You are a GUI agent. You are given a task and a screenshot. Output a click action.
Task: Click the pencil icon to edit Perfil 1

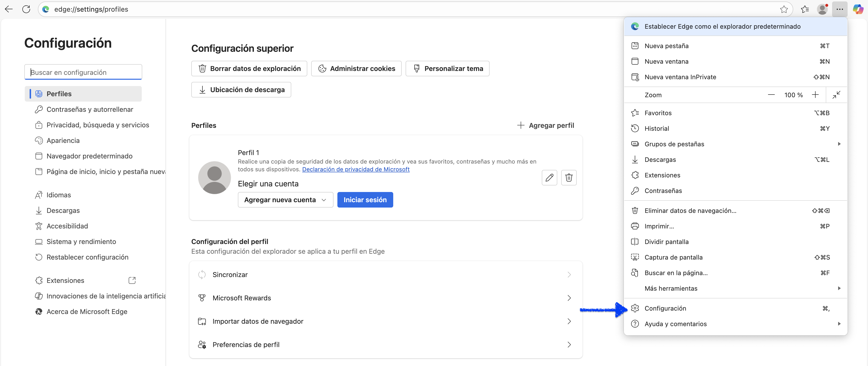[549, 177]
